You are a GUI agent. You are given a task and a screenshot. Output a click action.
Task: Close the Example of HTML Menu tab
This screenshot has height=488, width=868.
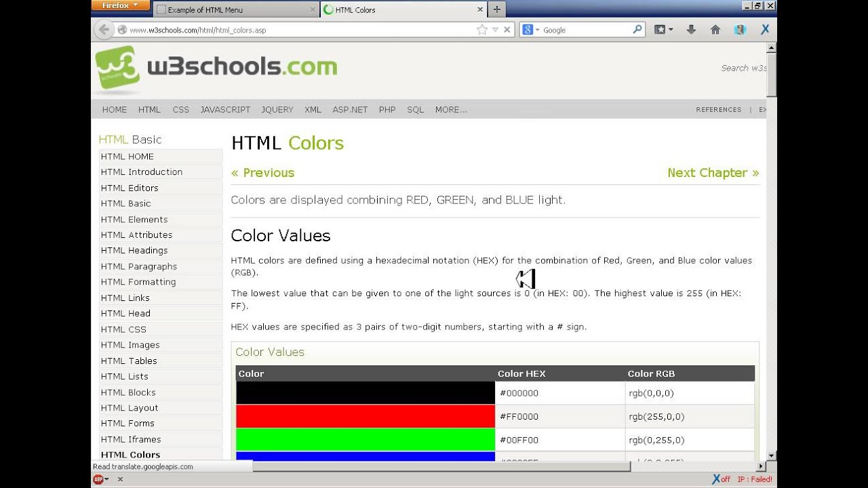coord(313,9)
